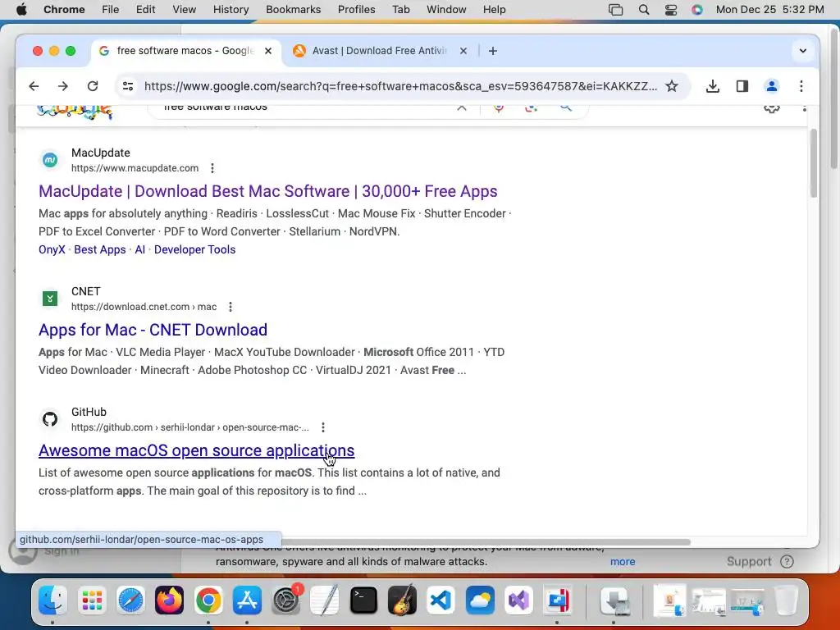Image resolution: width=840 pixels, height=630 pixels.
Task: Go forward to the next page
Action: [x=63, y=86]
